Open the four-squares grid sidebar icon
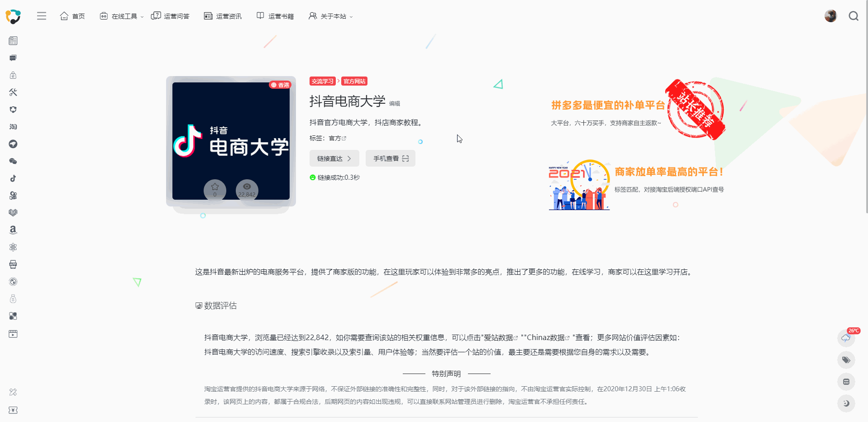The image size is (868, 422). point(13,316)
